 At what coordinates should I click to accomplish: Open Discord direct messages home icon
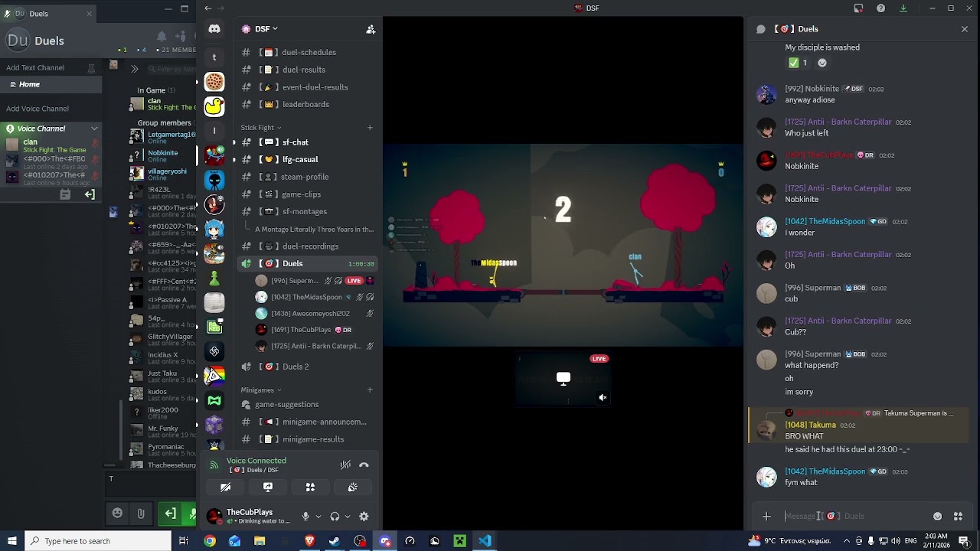[214, 29]
